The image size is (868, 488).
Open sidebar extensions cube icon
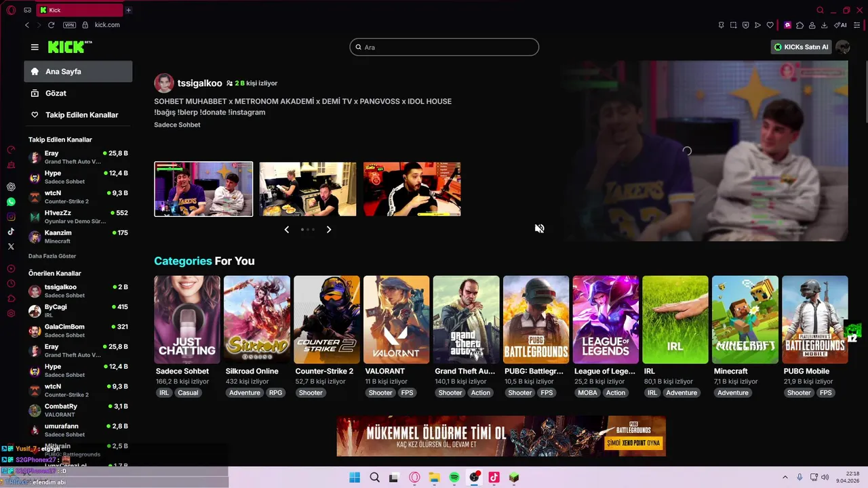[11, 298]
